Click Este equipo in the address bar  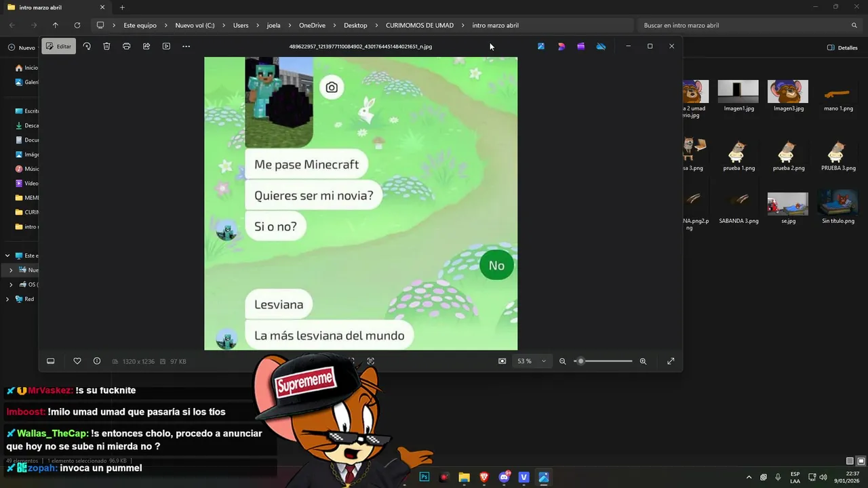click(140, 25)
